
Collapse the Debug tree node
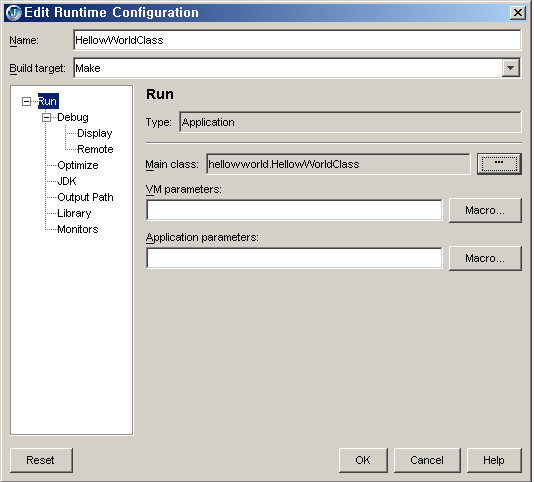pyautogui.click(x=46, y=118)
